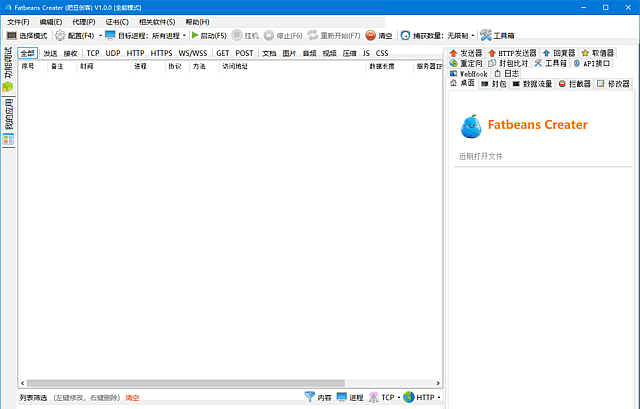
Task: Expand the arrow next to 配置(F4)
Action: pyautogui.click(x=100, y=36)
